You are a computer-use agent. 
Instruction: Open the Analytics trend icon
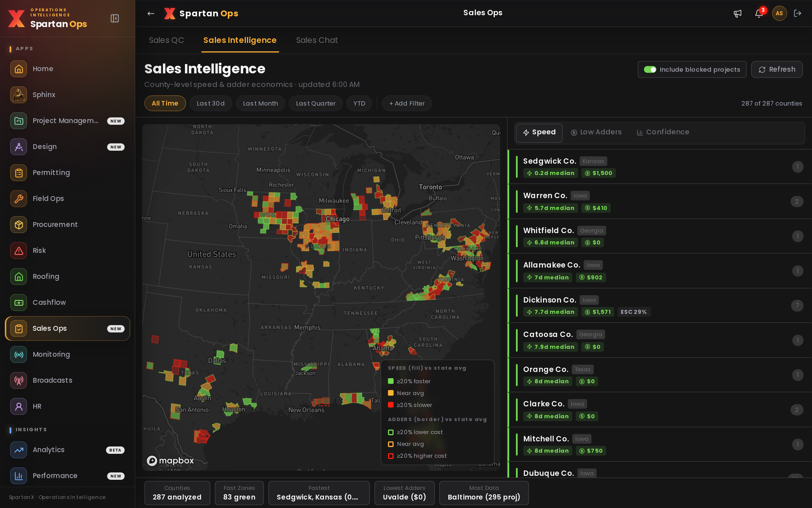pyautogui.click(x=18, y=450)
